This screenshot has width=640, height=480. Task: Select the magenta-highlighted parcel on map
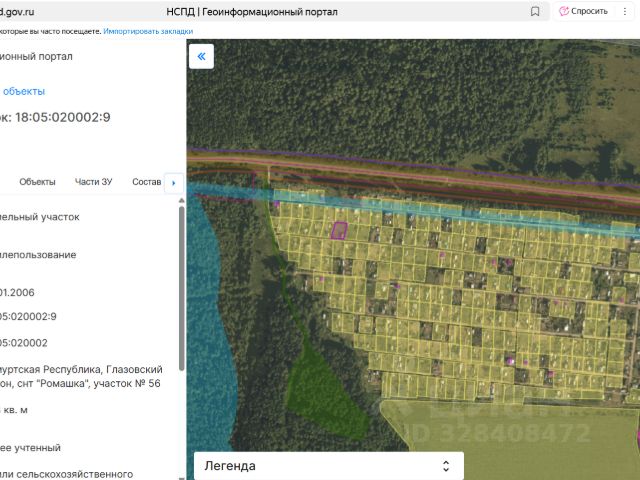[339, 230]
